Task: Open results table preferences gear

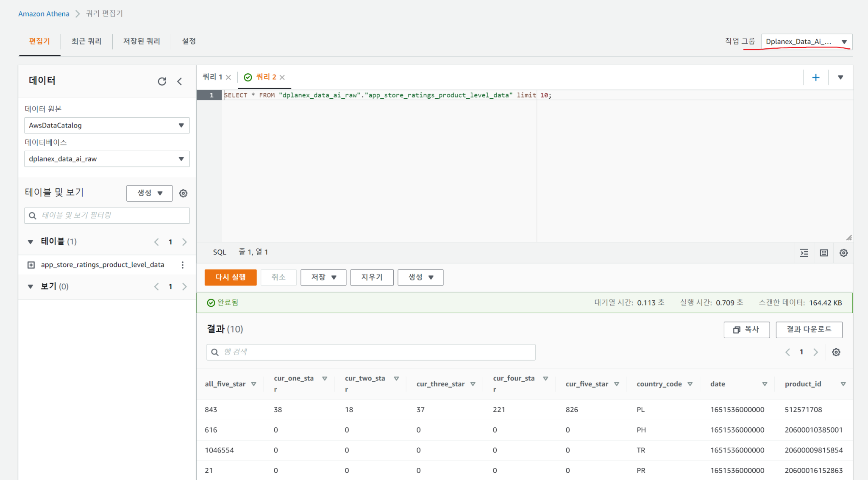Action: (836, 352)
